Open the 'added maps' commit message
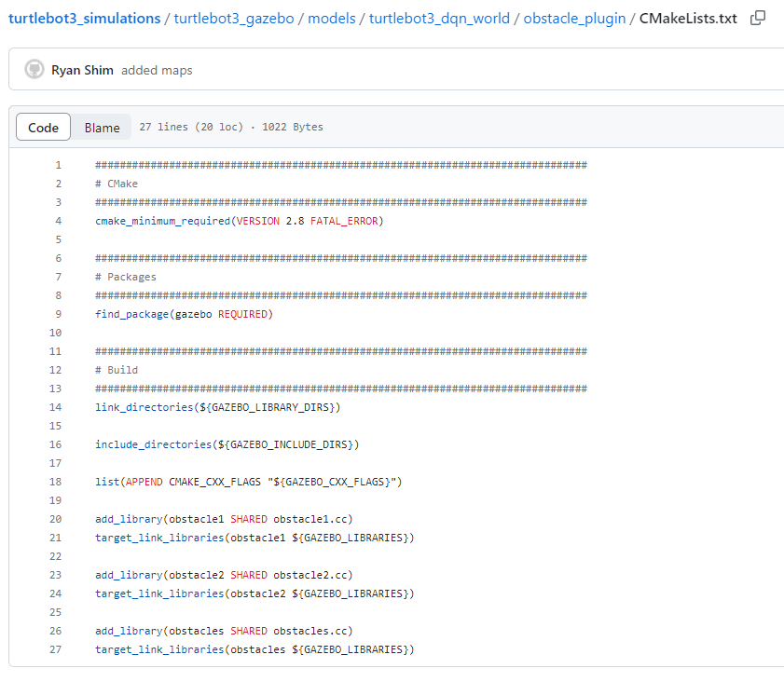The height and width of the screenshot is (682, 784). (157, 70)
